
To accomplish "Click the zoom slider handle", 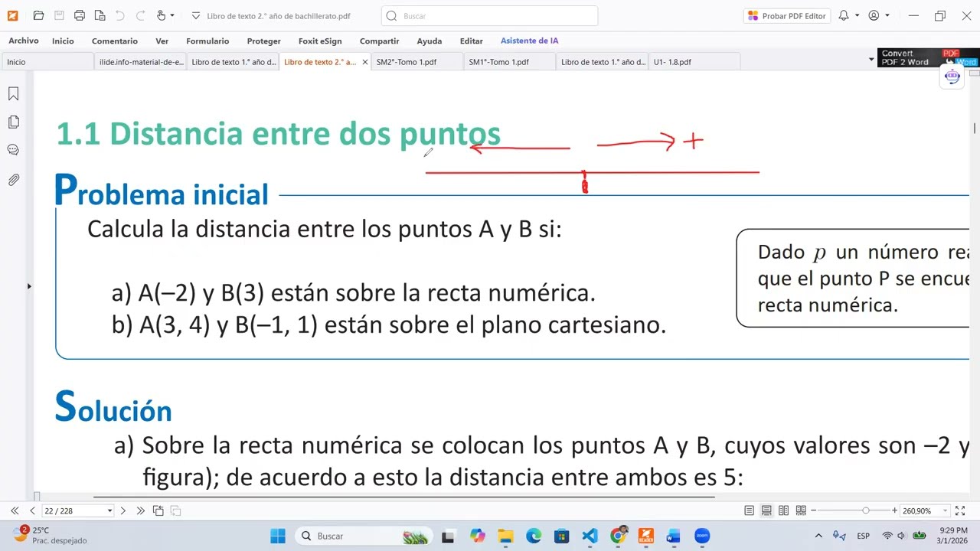I will (x=866, y=510).
